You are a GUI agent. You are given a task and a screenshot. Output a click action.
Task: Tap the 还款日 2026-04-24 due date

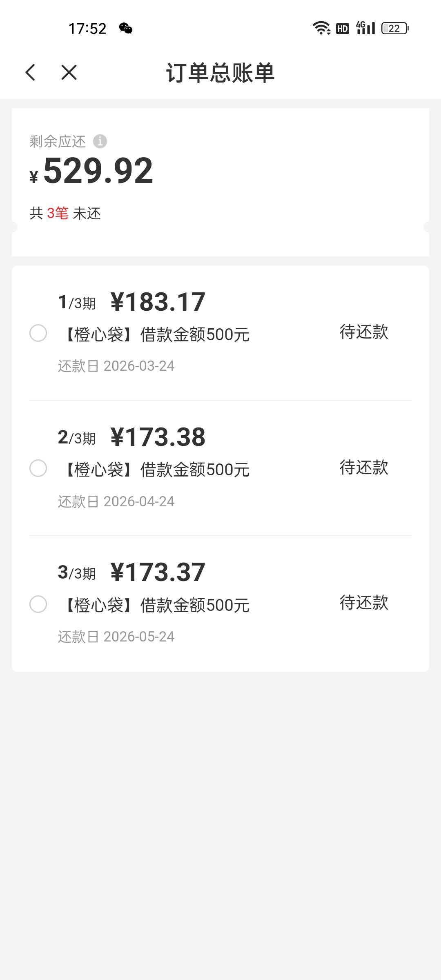[116, 501]
